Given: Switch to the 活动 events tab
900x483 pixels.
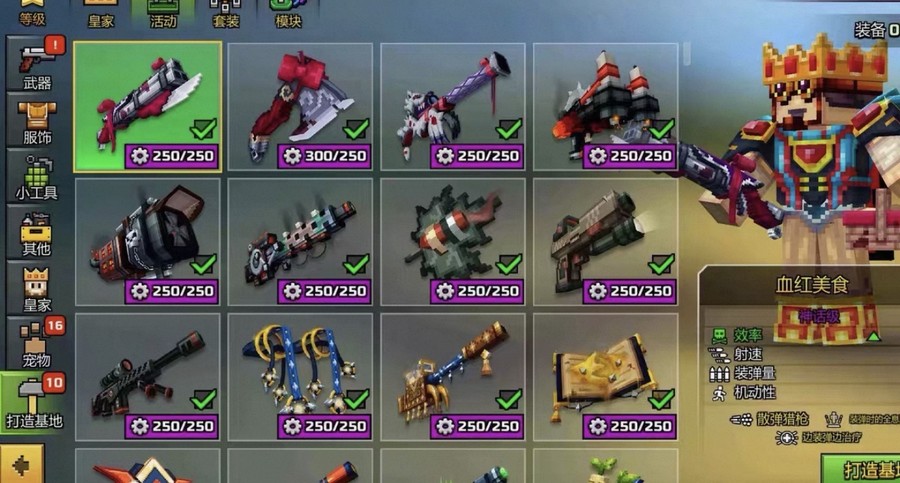Looking at the screenshot, I should [162, 14].
